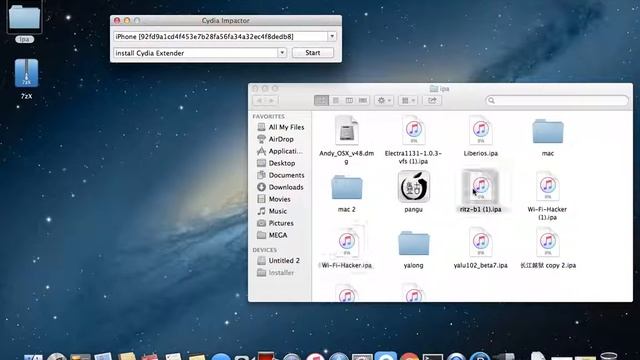Open AirDrop in Finder sidebar
The width and height of the screenshot is (640, 360).
tap(276, 139)
